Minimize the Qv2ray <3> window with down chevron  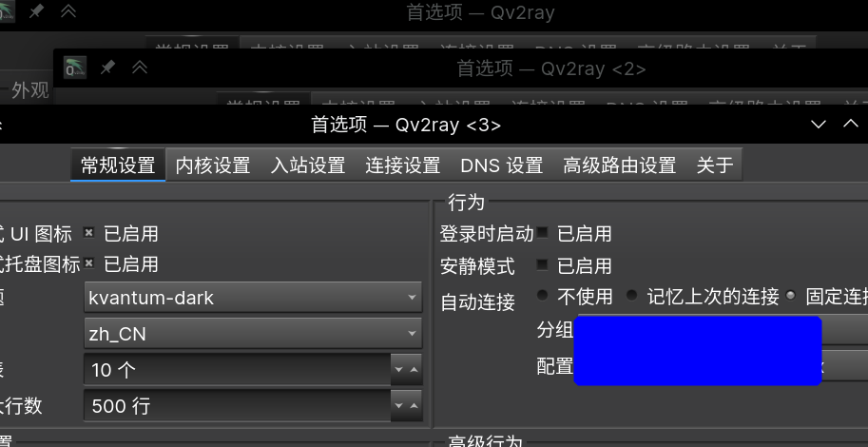[x=819, y=124]
